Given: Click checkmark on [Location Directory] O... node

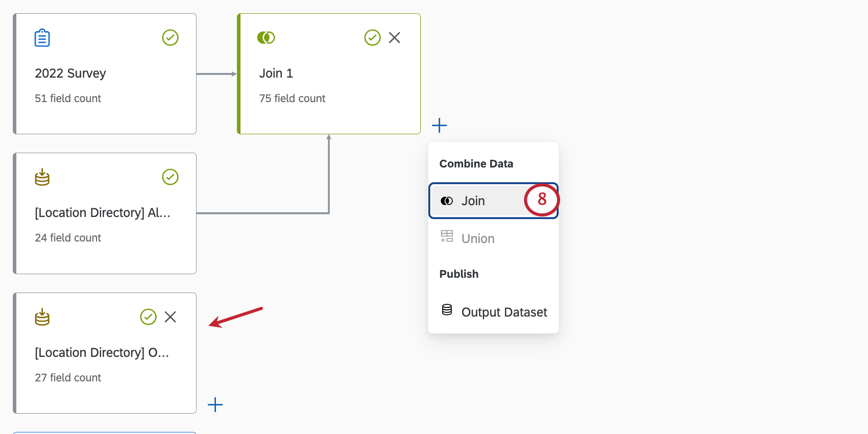Looking at the screenshot, I should point(148,317).
